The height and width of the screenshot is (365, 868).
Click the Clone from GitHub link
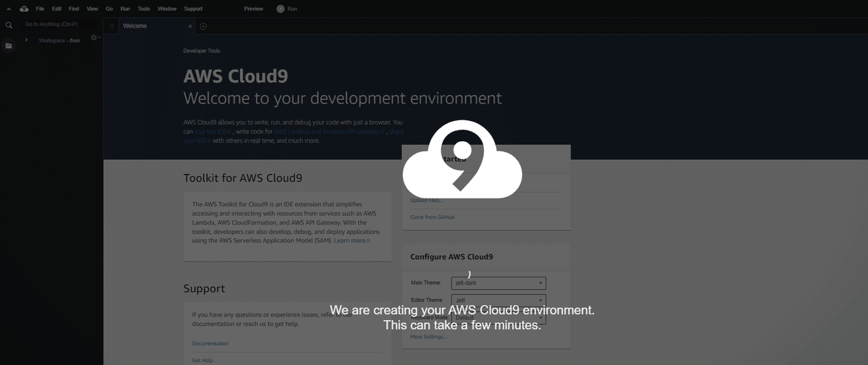[x=433, y=217]
